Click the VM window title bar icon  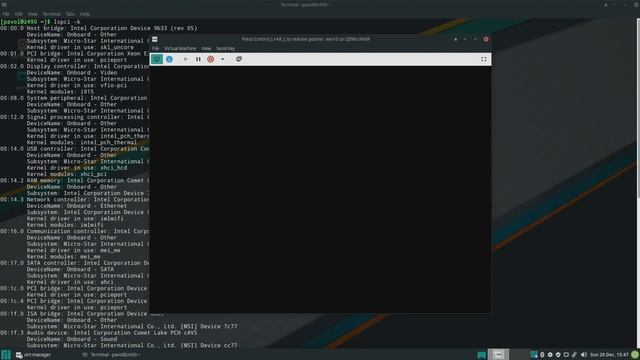pyautogui.click(x=155, y=39)
